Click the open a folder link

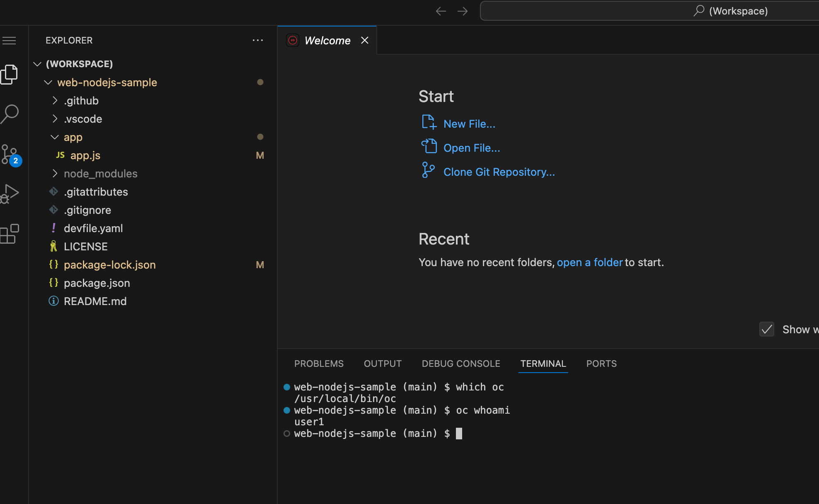(x=589, y=262)
